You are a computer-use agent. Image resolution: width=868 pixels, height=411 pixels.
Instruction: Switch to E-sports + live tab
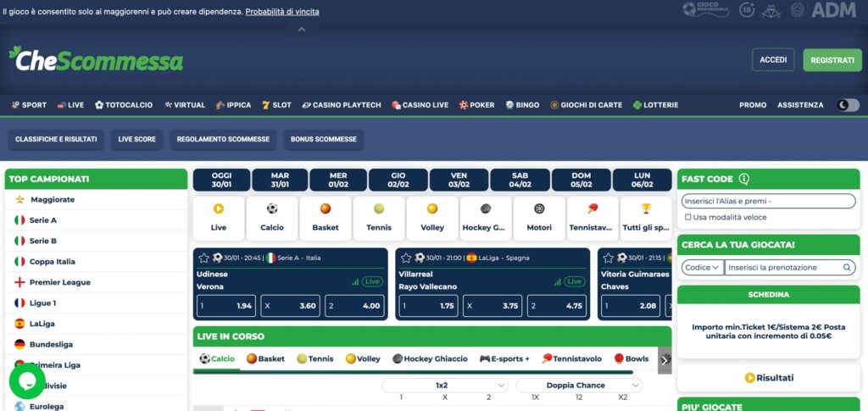(504, 359)
